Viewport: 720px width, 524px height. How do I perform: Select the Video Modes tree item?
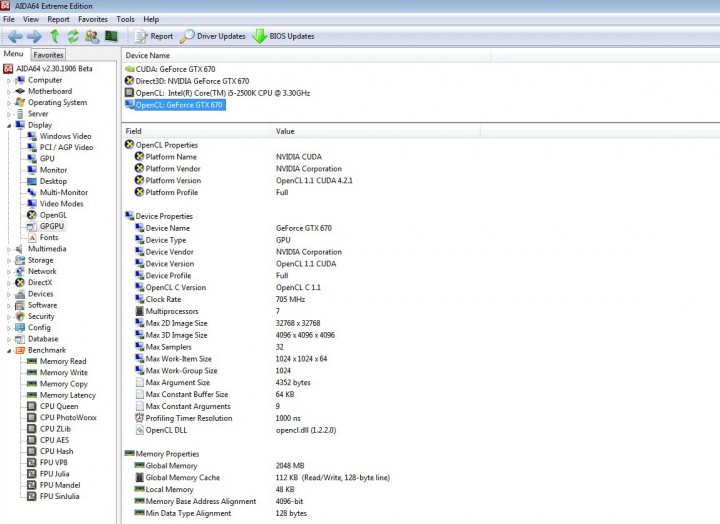point(62,203)
